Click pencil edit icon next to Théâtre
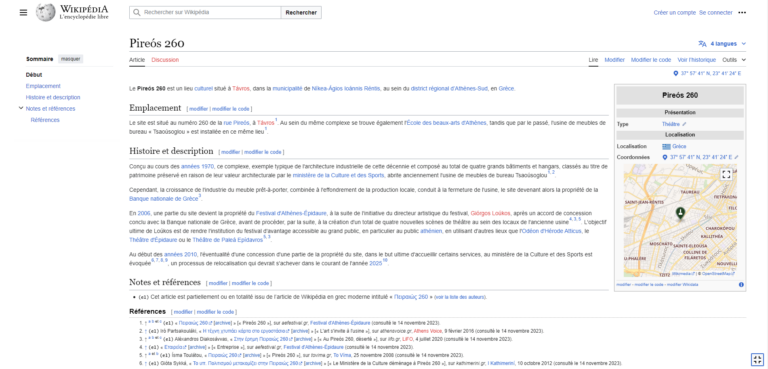This screenshot has height=369, width=768. point(684,124)
